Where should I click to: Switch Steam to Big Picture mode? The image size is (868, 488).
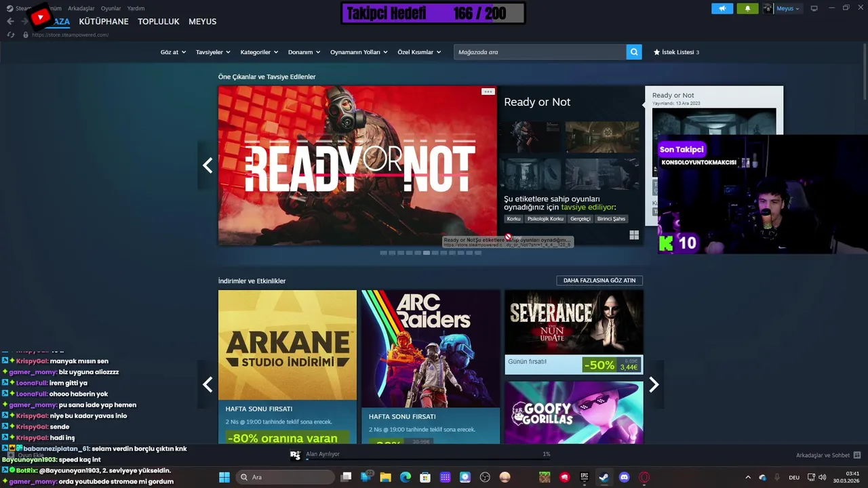point(814,8)
